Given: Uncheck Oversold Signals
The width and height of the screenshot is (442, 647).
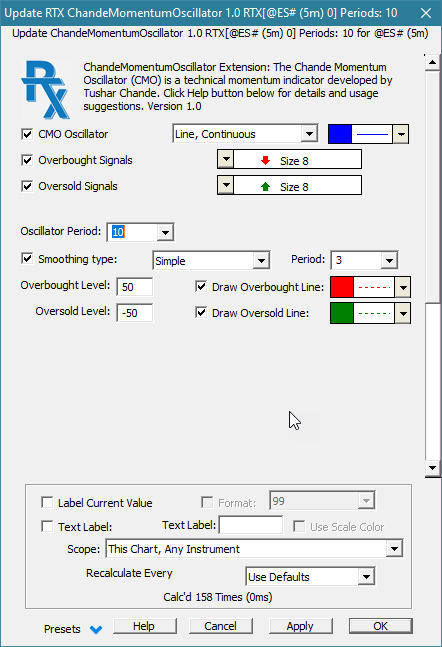Looking at the screenshot, I should 27,186.
